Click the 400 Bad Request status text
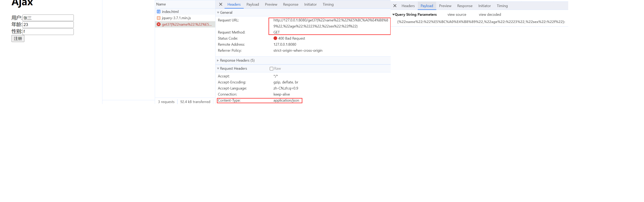 pos(291,38)
